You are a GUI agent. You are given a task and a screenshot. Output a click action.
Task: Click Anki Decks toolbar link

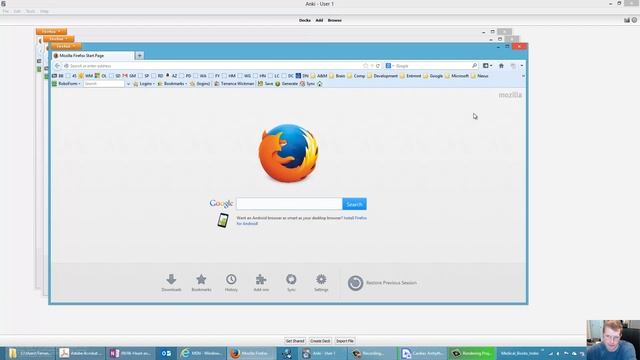click(x=304, y=20)
